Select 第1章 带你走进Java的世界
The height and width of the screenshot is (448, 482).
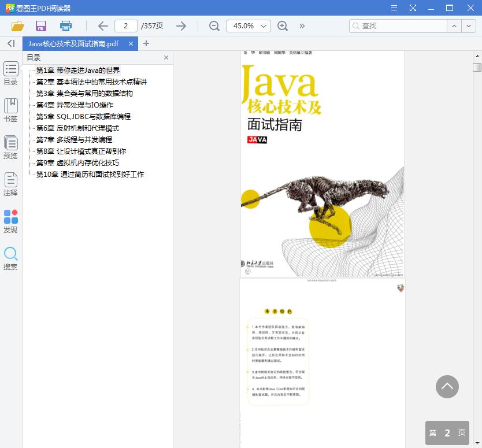point(78,71)
